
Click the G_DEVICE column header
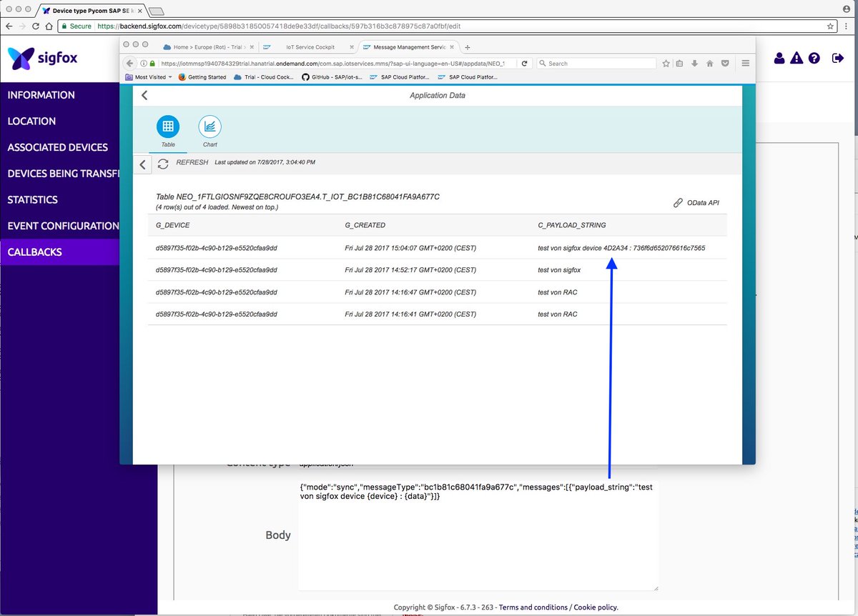[x=172, y=225]
